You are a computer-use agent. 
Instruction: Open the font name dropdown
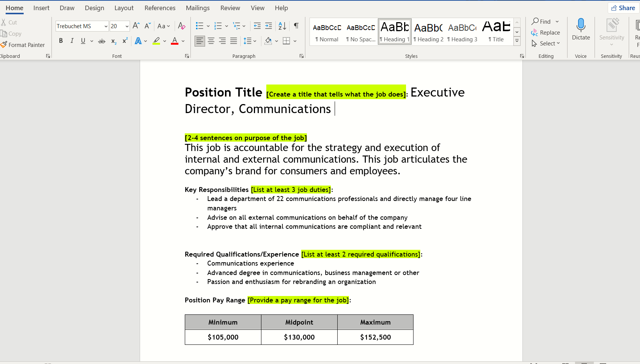(x=106, y=26)
